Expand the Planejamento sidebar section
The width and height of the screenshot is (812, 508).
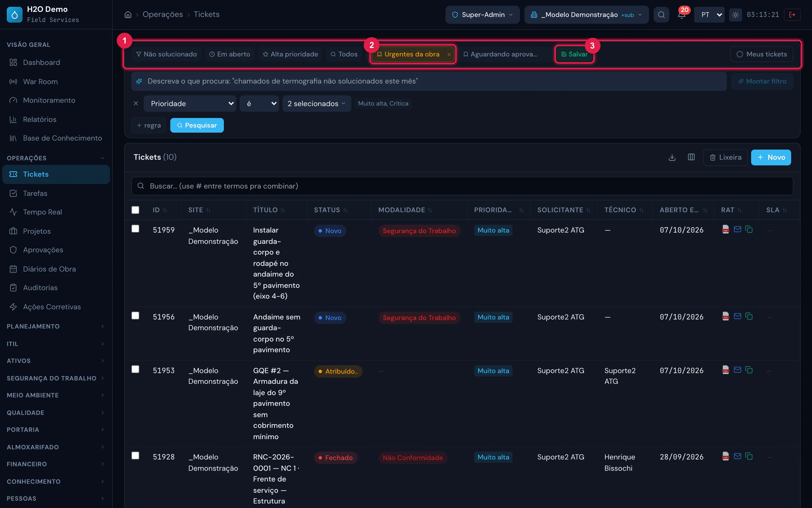(x=56, y=326)
